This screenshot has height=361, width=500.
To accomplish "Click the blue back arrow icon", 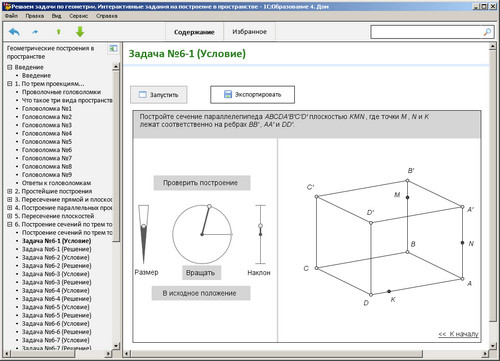I will 14,32.
